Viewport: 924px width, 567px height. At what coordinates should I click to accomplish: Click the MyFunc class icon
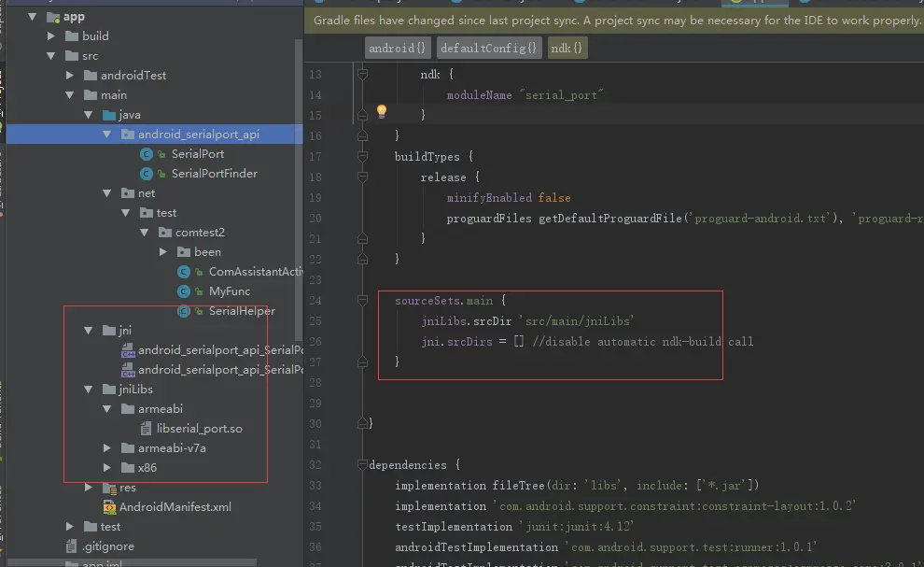click(184, 291)
